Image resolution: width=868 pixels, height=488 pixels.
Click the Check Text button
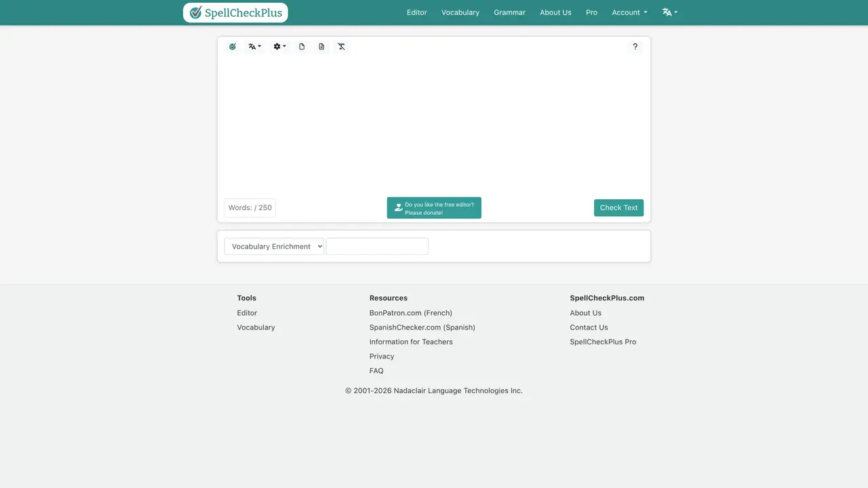(618, 208)
